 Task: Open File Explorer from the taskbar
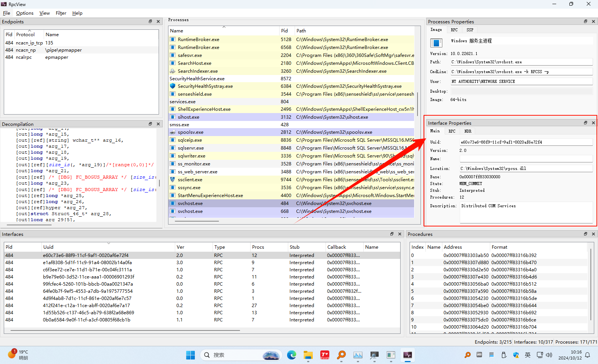point(308,355)
